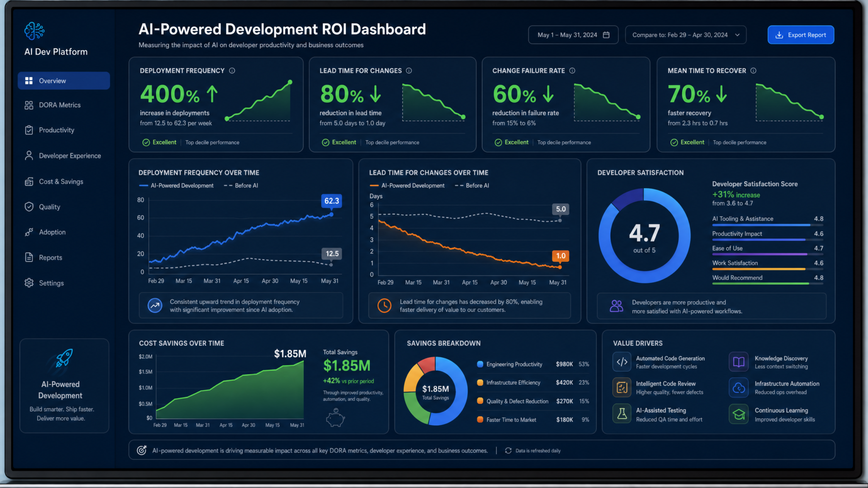
Task: Click info icon beside Deployment Frequency
Action: coord(232,71)
